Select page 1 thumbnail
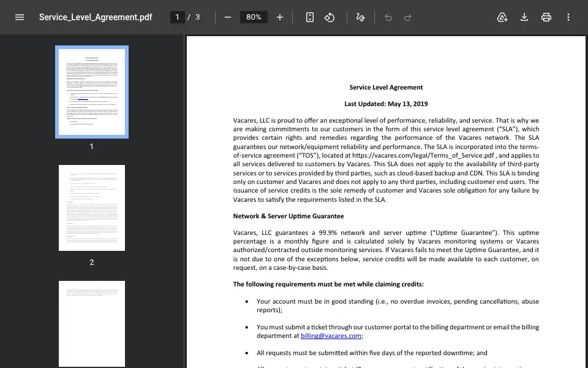 click(x=92, y=92)
